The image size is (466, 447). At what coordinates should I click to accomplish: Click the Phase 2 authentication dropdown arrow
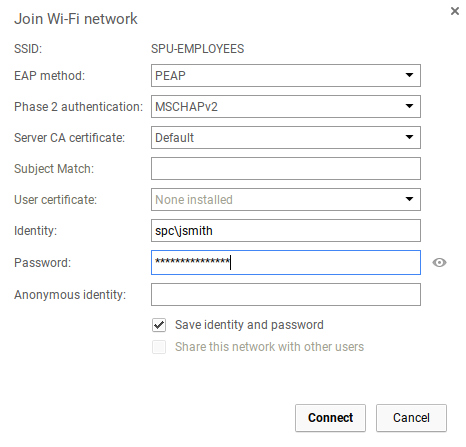coord(409,106)
